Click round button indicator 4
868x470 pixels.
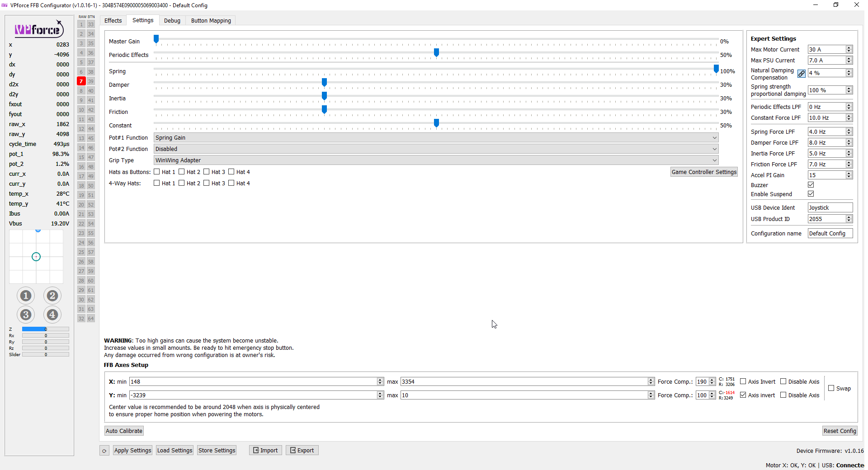(52, 315)
